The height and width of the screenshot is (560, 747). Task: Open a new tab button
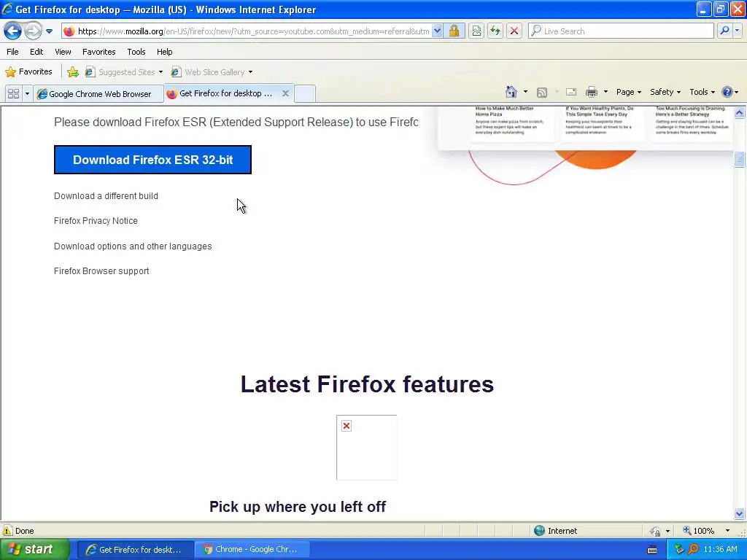(x=305, y=94)
